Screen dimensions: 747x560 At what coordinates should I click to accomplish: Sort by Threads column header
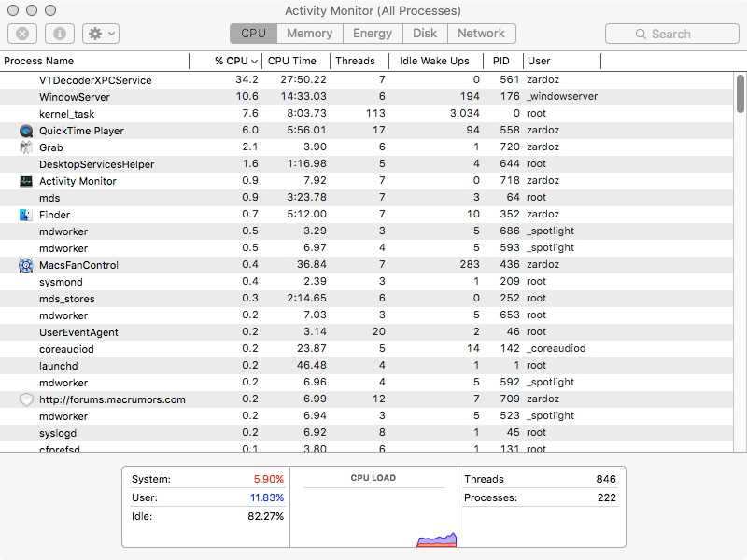[x=359, y=61]
